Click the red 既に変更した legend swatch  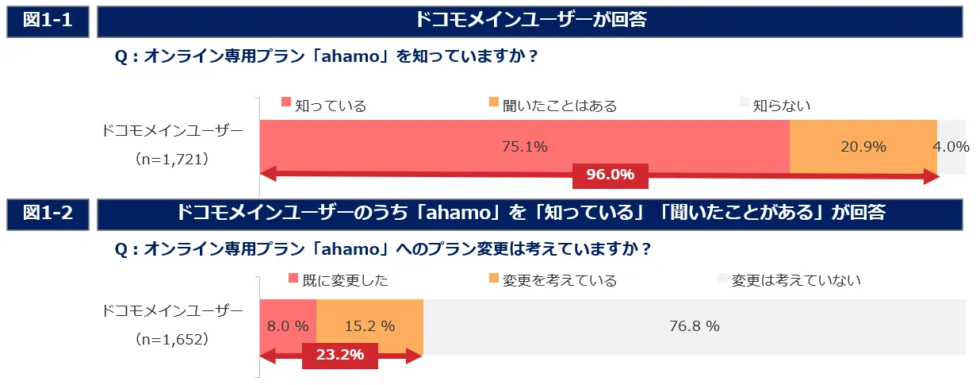pos(286,278)
